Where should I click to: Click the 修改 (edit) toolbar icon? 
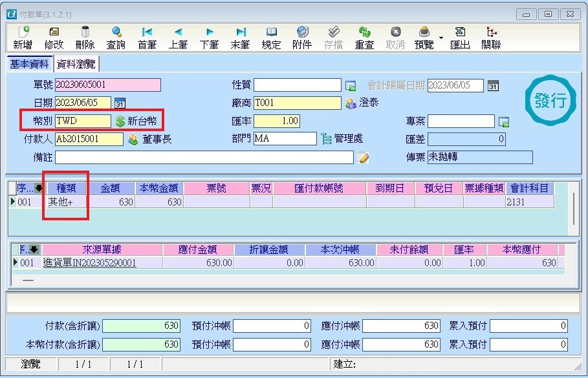click(54, 38)
